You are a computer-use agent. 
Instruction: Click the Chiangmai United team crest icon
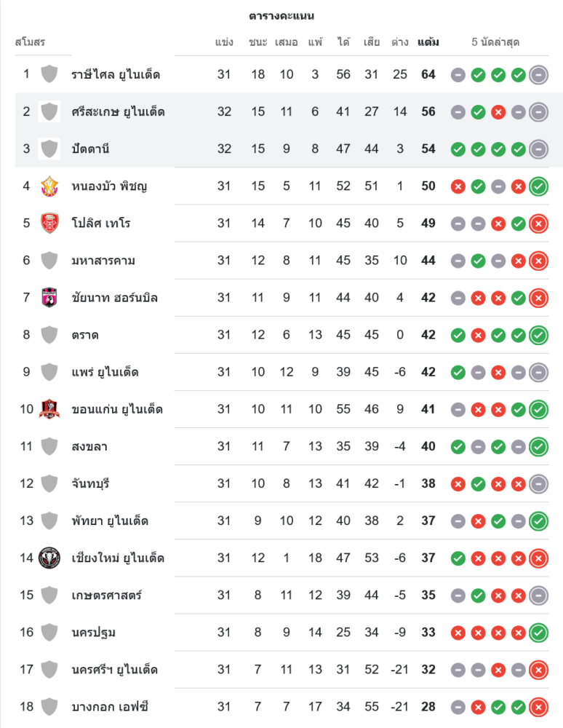pyautogui.click(x=49, y=558)
